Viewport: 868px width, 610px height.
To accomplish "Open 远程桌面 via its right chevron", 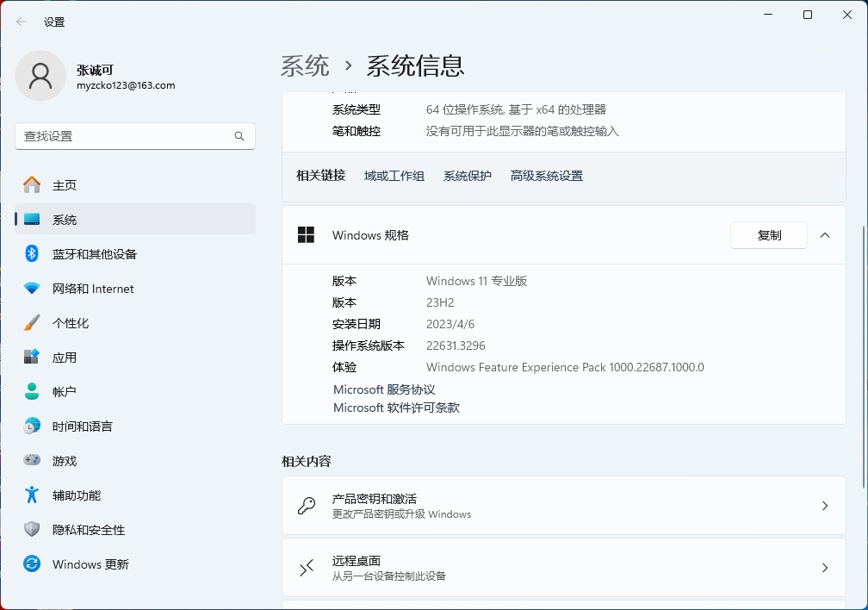I will click(825, 567).
